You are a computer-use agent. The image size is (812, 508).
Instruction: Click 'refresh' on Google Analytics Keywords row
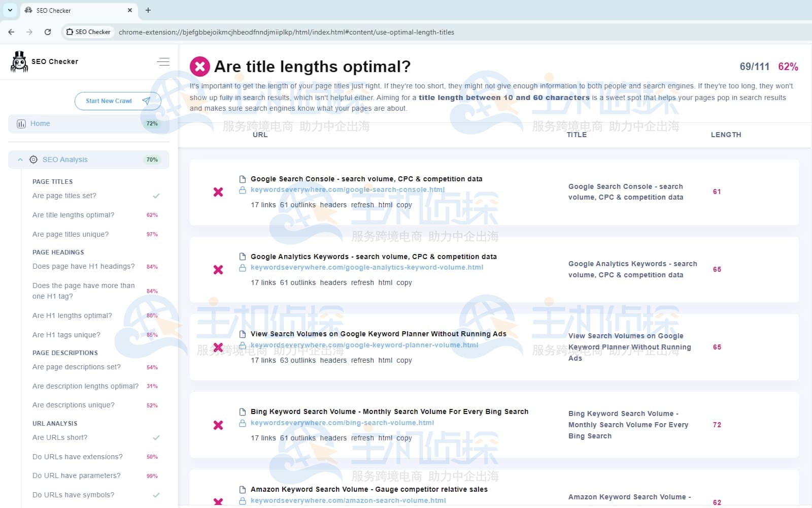coord(362,282)
